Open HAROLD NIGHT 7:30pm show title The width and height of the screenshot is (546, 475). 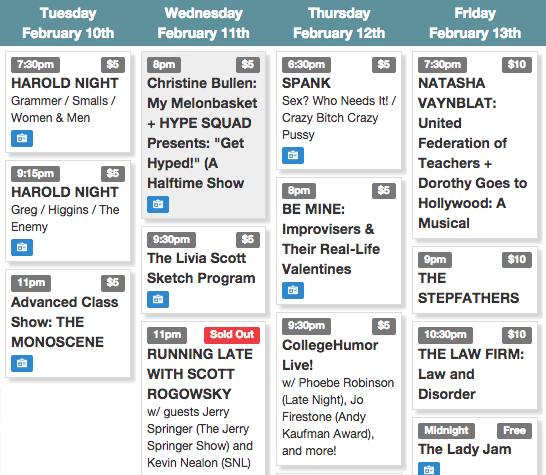tap(65, 83)
